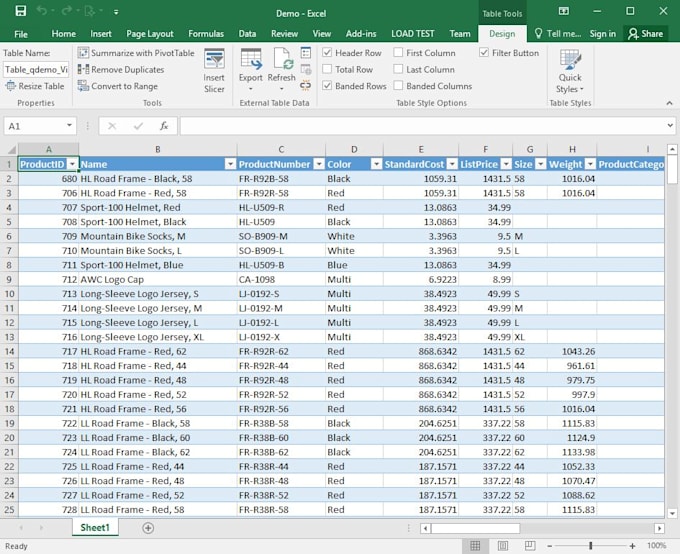Enable the Banded Columns checkbox
Viewport: 680px width, 554px height.
pos(398,85)
